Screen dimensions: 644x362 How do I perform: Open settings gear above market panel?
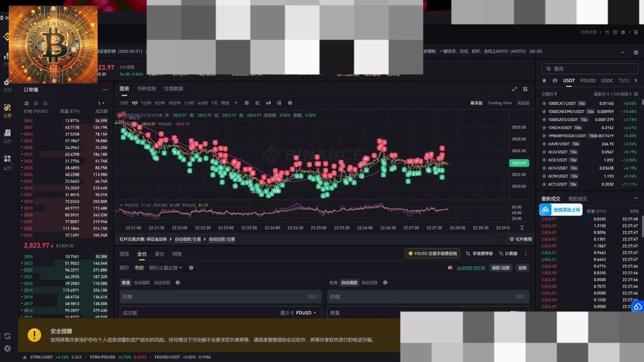pos(636,53)
